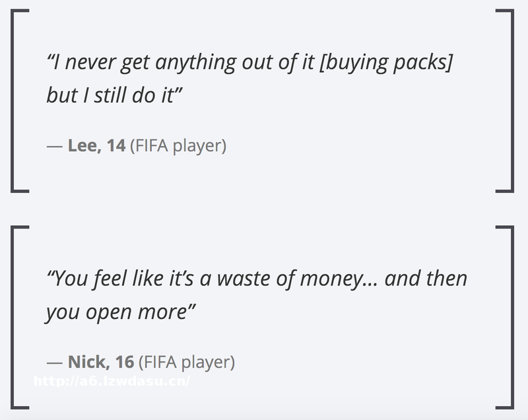Image resolution: width=528 pixels, height=420 pixels.
Task: Click the right bracket of Nick's quote
Action: pyautogui.click(x=510, y=317)
